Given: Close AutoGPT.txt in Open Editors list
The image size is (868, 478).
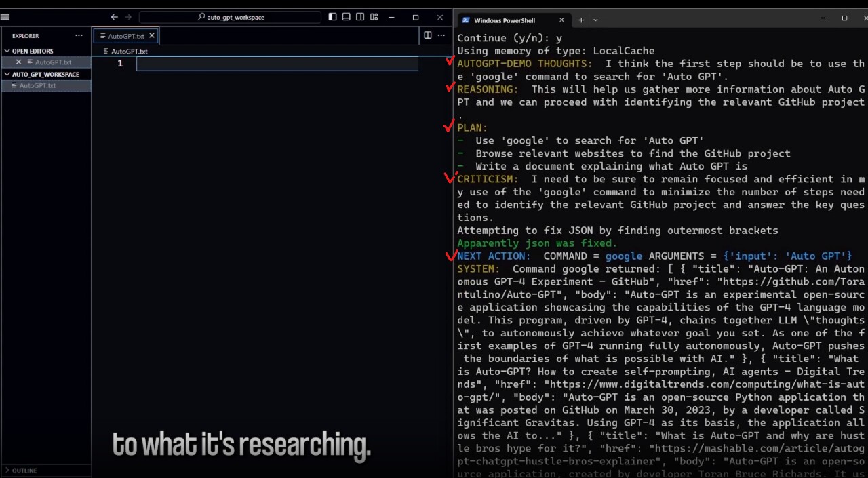Looking at the screenshot, I should coord(19,62).
